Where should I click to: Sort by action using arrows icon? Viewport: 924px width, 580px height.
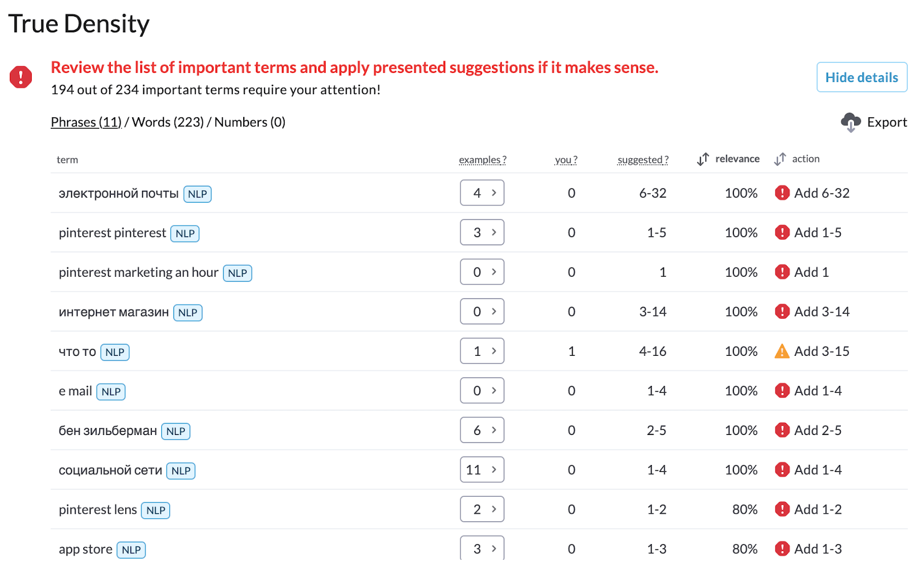[780, 159]
